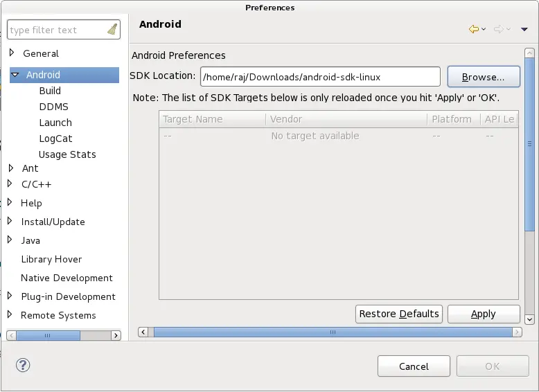Click the Android page's left scroll arrow
The width and height of the screenshot is (539, 392).
coord(143,332)
